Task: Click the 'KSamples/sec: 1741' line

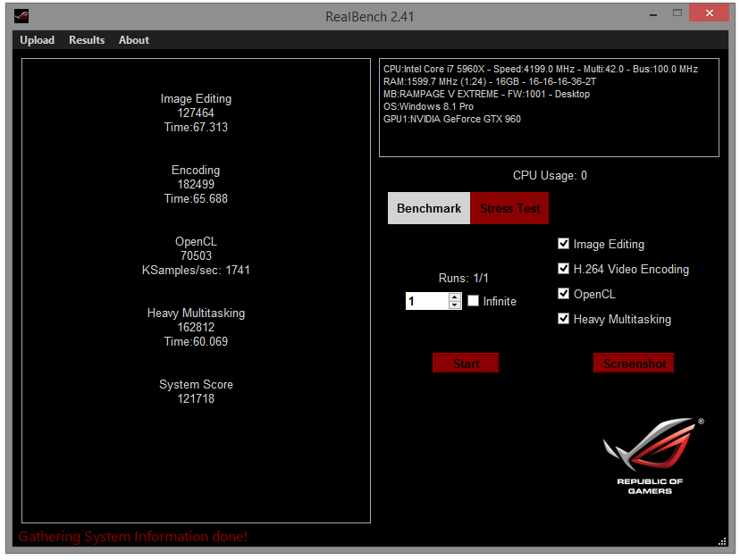Action: [196, 270]
